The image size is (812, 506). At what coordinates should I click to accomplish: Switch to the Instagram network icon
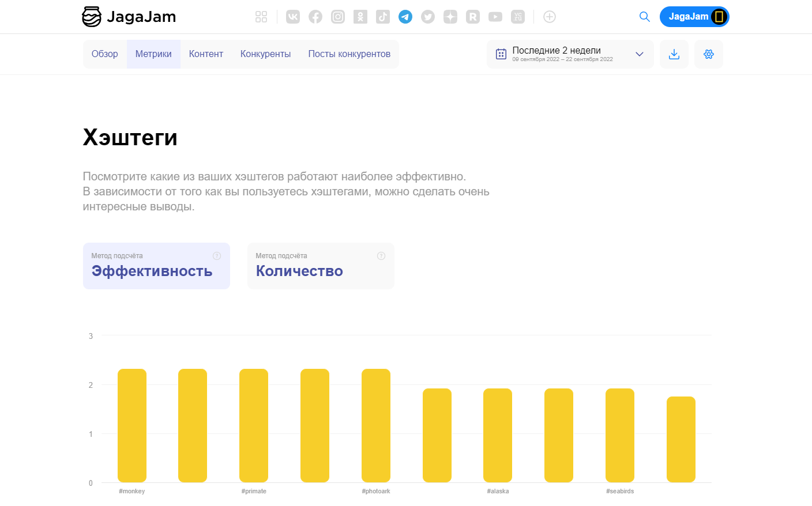click(x=338, y=17)
